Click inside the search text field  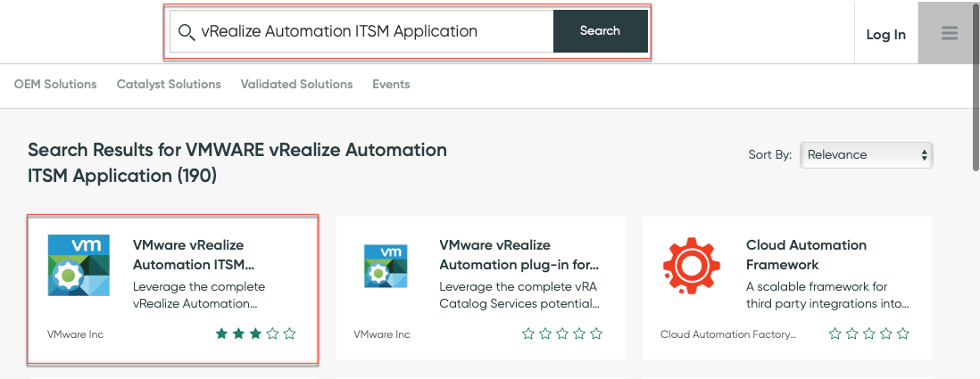point(375,31)
